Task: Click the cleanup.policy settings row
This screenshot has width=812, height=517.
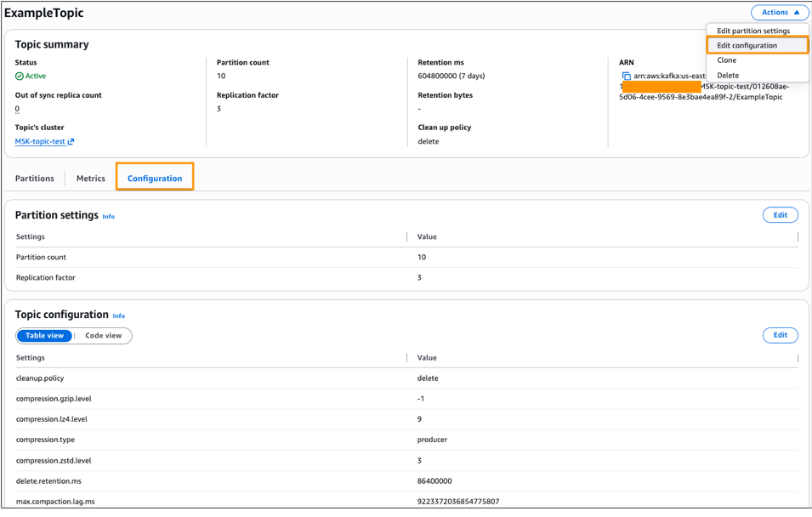Action: tap(40, 378)
